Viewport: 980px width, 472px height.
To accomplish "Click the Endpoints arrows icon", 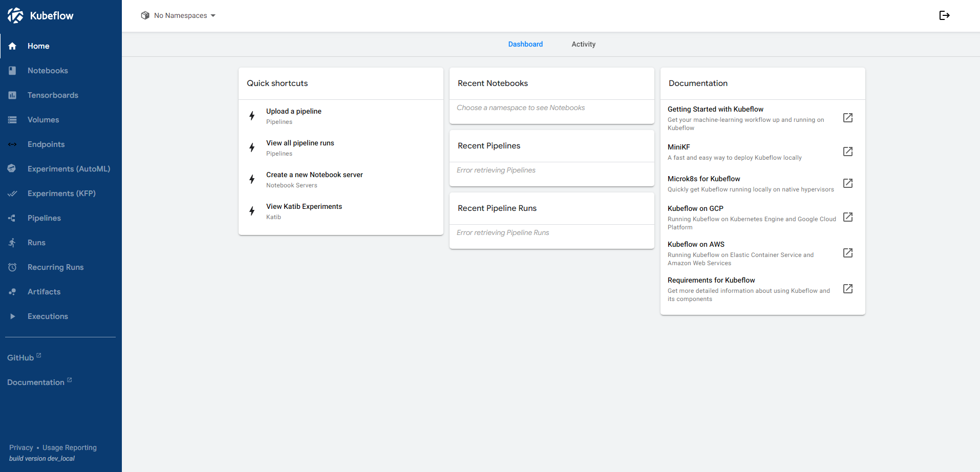I will pos(12,144).
